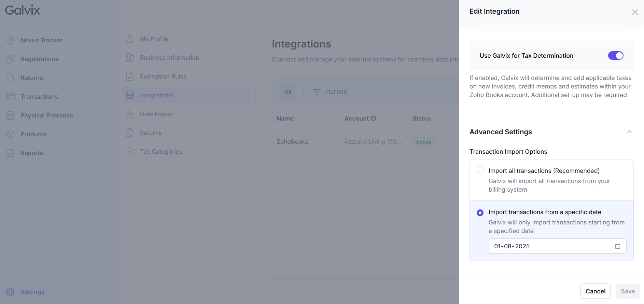Close the Edit Integration panel
The image size is (644, 304).
click(x=635, y=12)
